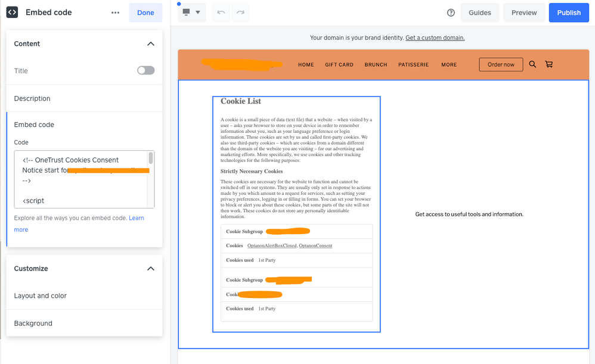
Task: Open the three-dot more options menu
Action: click(115, 13)
